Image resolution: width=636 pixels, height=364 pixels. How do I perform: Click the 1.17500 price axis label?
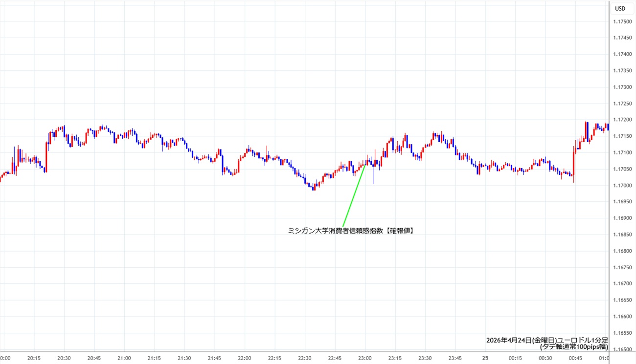[x=623, y=21]
